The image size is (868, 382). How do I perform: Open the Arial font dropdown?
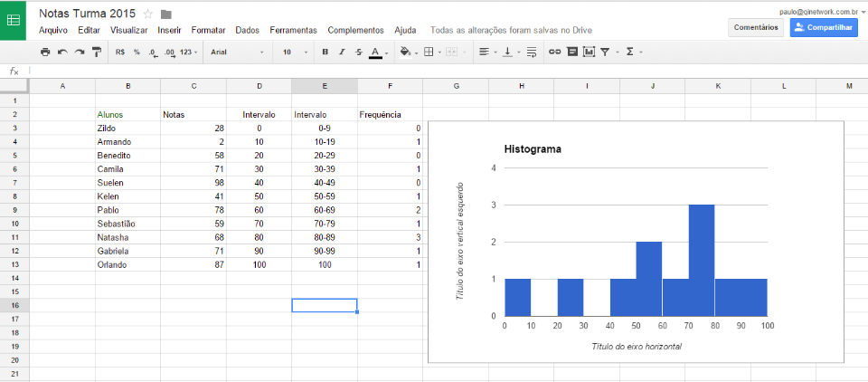237,52
